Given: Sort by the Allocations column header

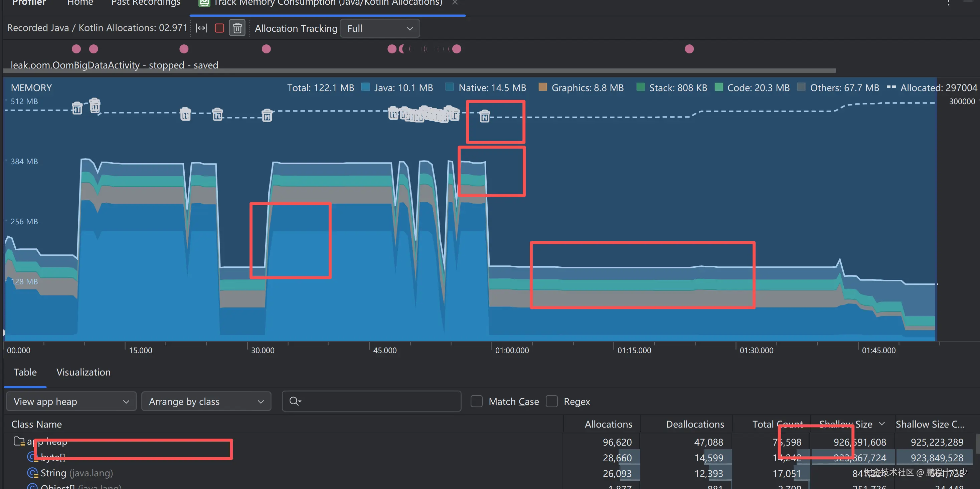Looking at the screenshot, I should (608, 424).
